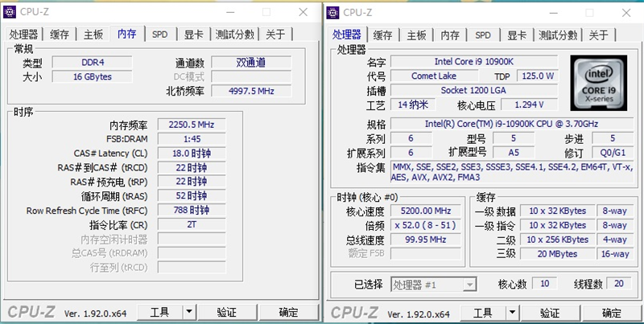Open 关于 tab in right CPU-Z window
Screen dimensions: 644x324
(598, 35)
